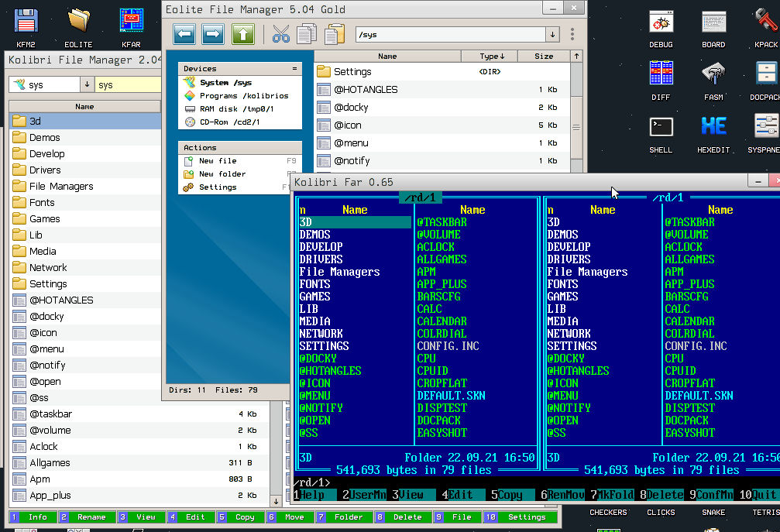
Task: Open the FASM desktop icon
Action: tap(713, 81)
